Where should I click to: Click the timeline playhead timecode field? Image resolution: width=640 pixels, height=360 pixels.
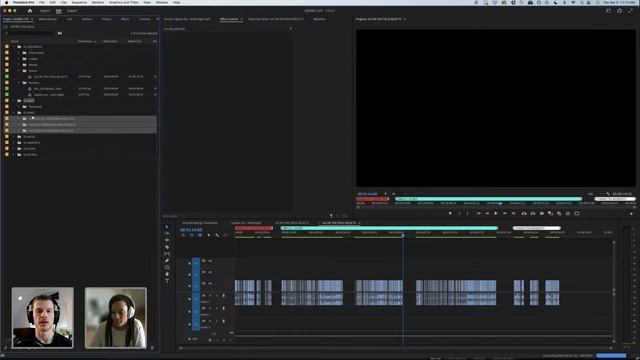pos(191,230)
